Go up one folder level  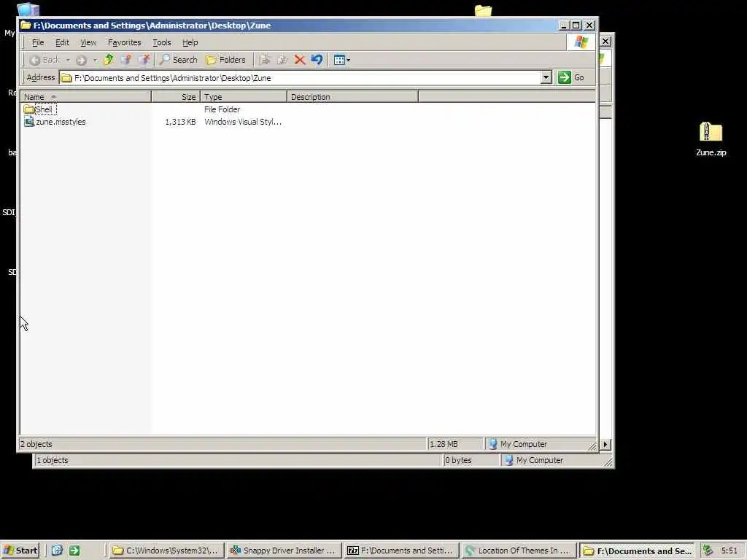[x=109, y=60]
